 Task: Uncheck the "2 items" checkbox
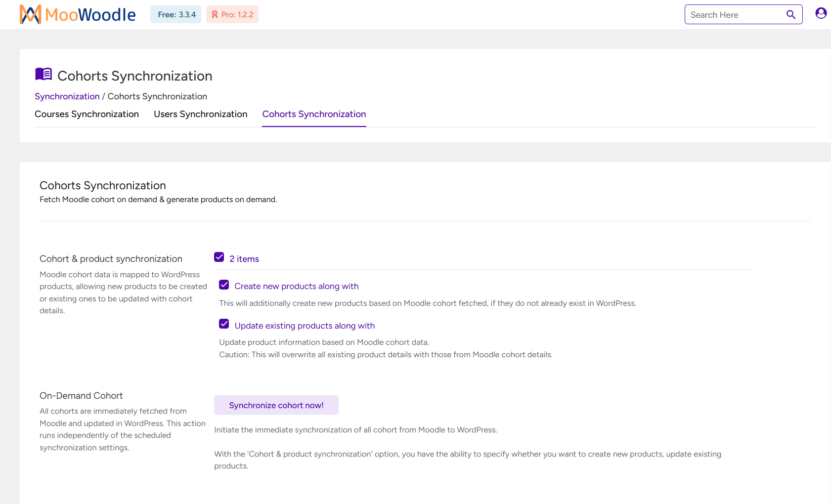[x=219, y=257]
